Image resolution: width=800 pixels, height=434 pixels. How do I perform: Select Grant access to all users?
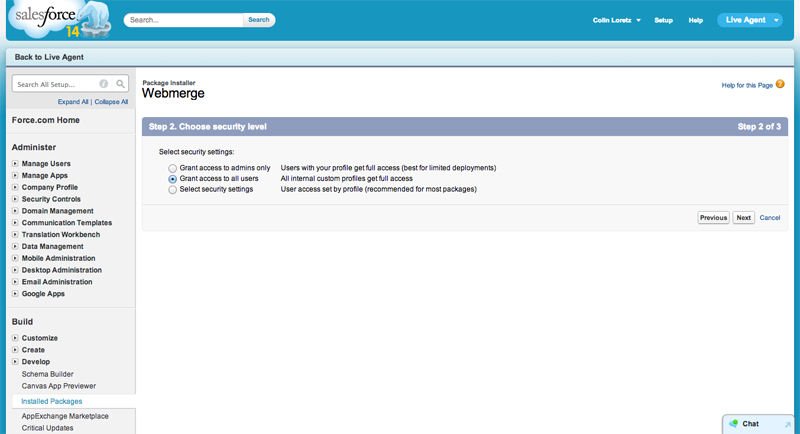(x=172, y=179)
